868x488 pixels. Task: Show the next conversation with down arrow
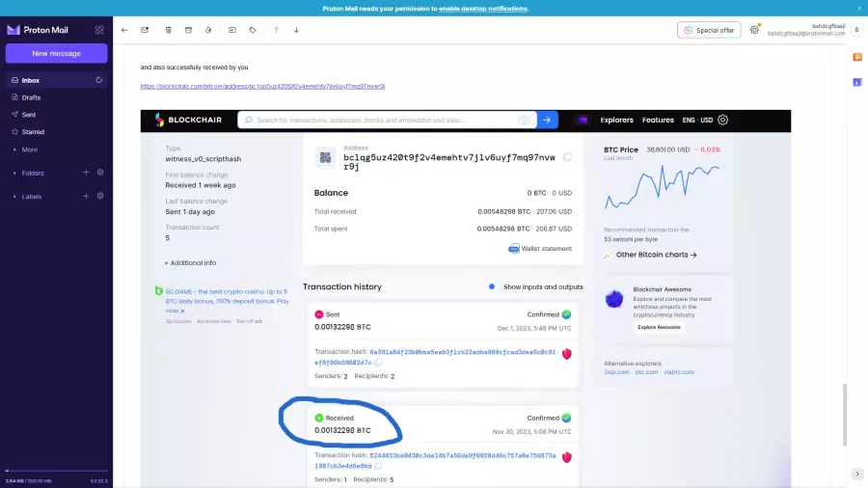[296, 30]
